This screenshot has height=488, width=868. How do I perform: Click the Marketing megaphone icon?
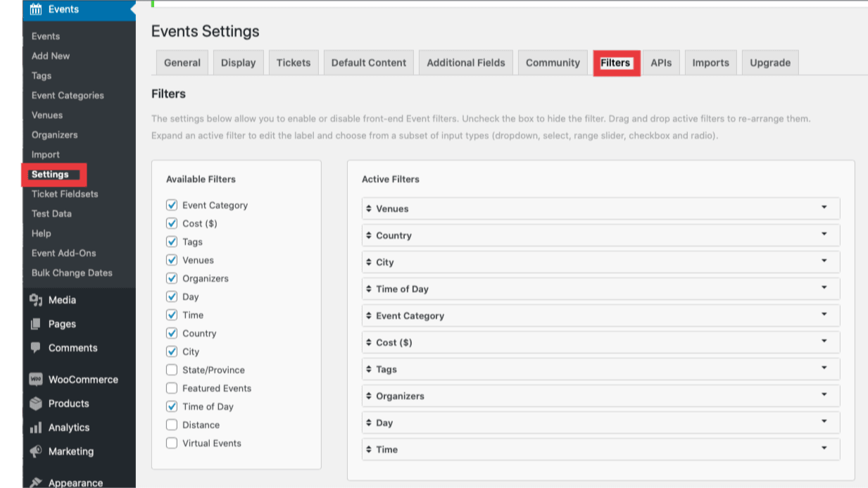point(36,451)
